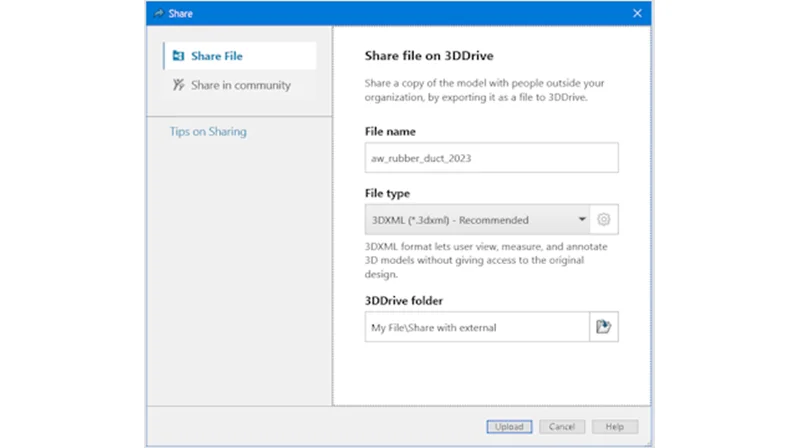The height and width of the screenshot is (448, 800).
Task: Click the File type label
Action: pyautogui.click(x=387, y=193)
